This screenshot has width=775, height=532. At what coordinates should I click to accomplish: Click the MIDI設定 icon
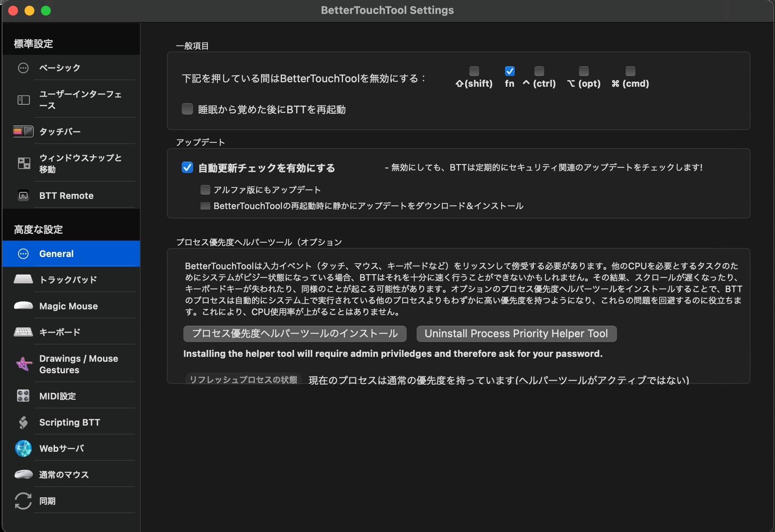[23, 396]
